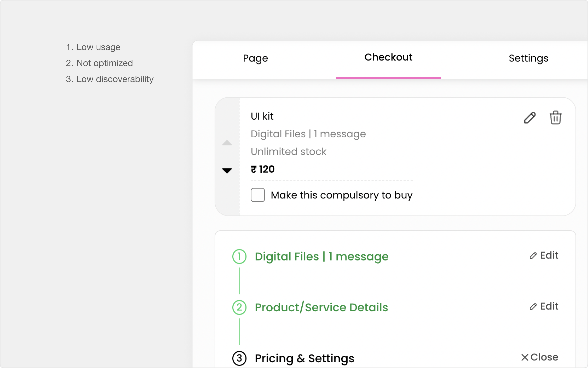Viewport: 588px width, 368px height.
Task: Click the ₹ 120 price value
Action: [263, 169]
